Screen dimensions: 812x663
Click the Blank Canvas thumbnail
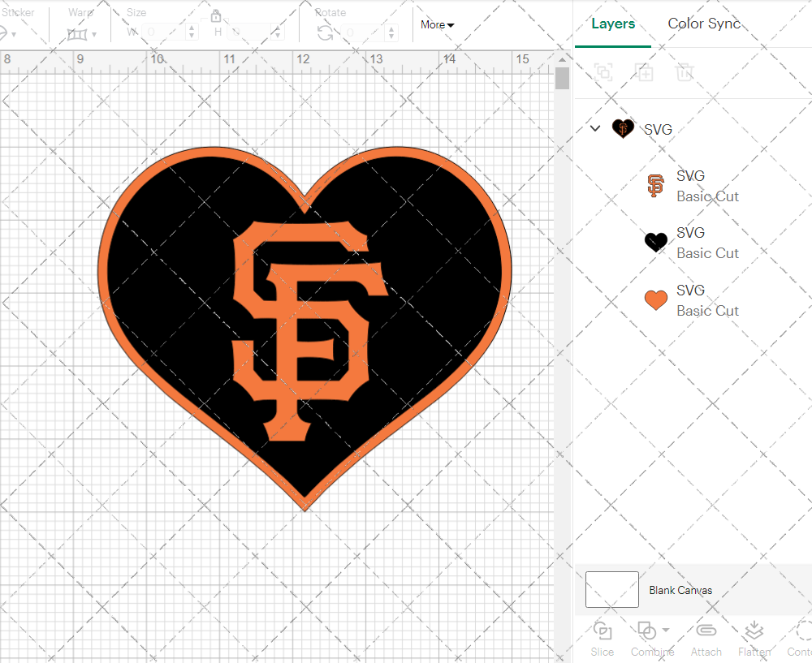click(611, 590)
